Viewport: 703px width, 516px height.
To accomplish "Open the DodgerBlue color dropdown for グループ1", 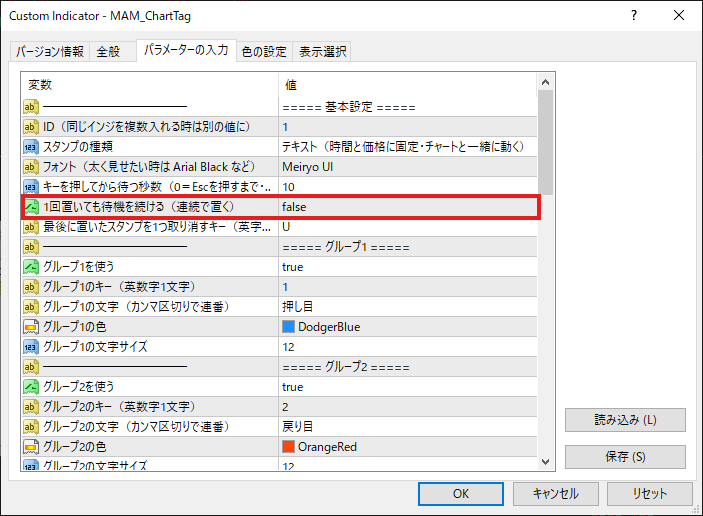I will (x=408, y=327).
